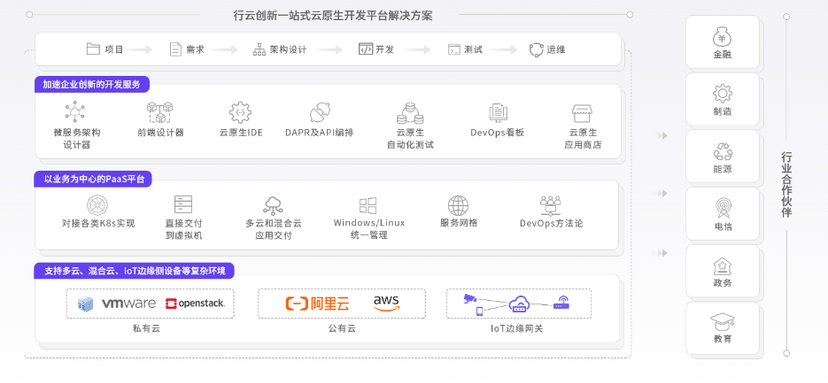The image size is (828, 383).
Task: Open the 云原生IDE gear icon
Action: point(240,113)
